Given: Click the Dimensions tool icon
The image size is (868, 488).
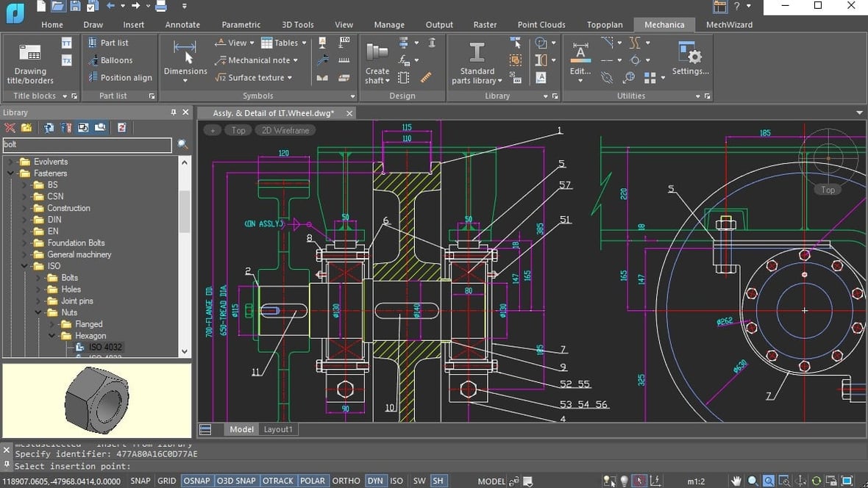Looking at the screenshot, I should click(185, 52).
